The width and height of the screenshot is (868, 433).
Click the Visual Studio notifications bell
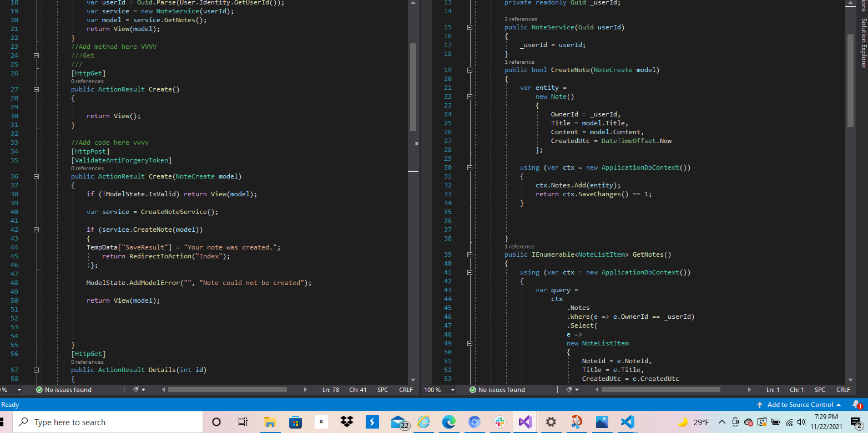click(856, 405)
